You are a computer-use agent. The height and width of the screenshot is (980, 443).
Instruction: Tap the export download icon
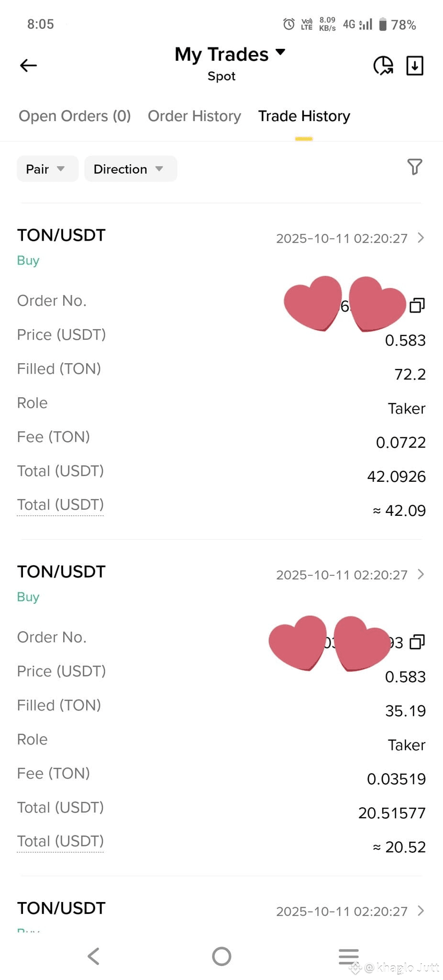click(415, 66)
